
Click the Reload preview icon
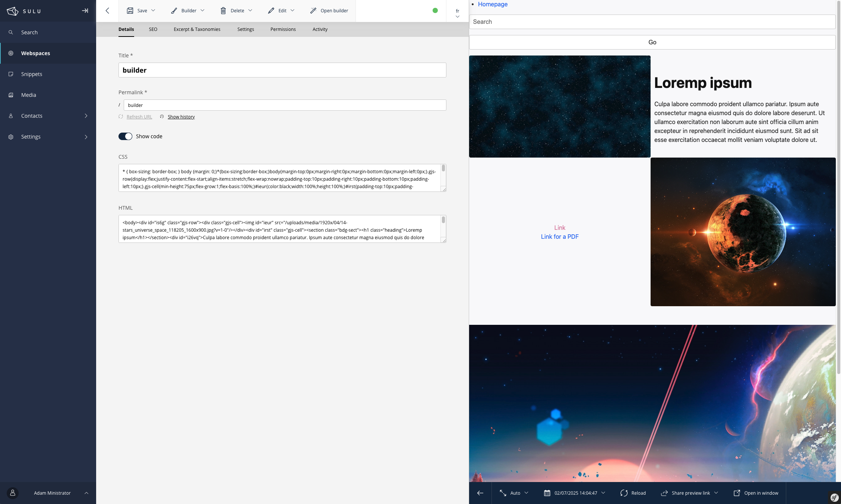pyautogui.click(x=624, y=493)
